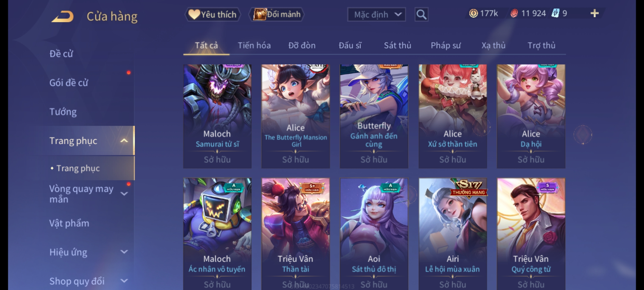The height and width of the screenshot is (290, 644).
Task: Open Đổi mảnh fragment exchange
Action: 277,15
